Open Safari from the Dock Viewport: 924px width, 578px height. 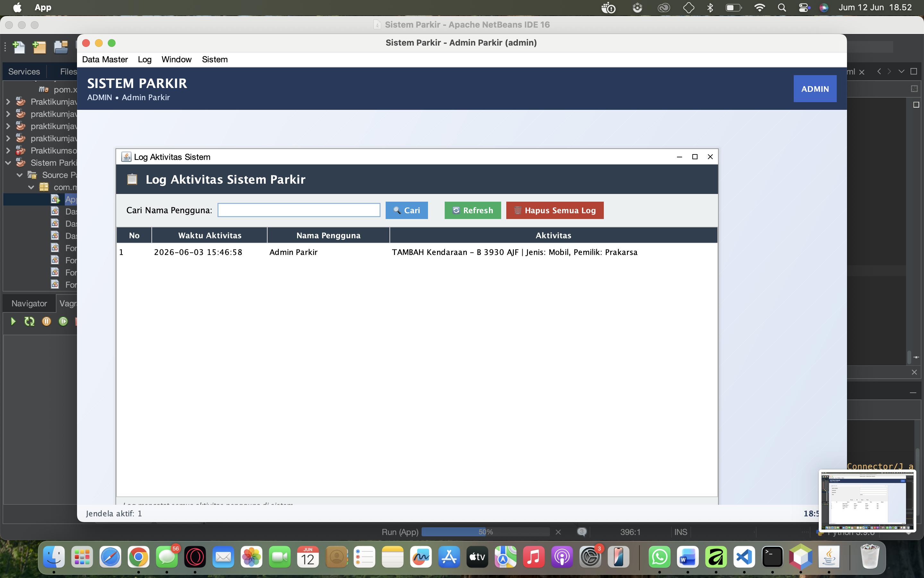pyautogui.click(x=110, y=557)
